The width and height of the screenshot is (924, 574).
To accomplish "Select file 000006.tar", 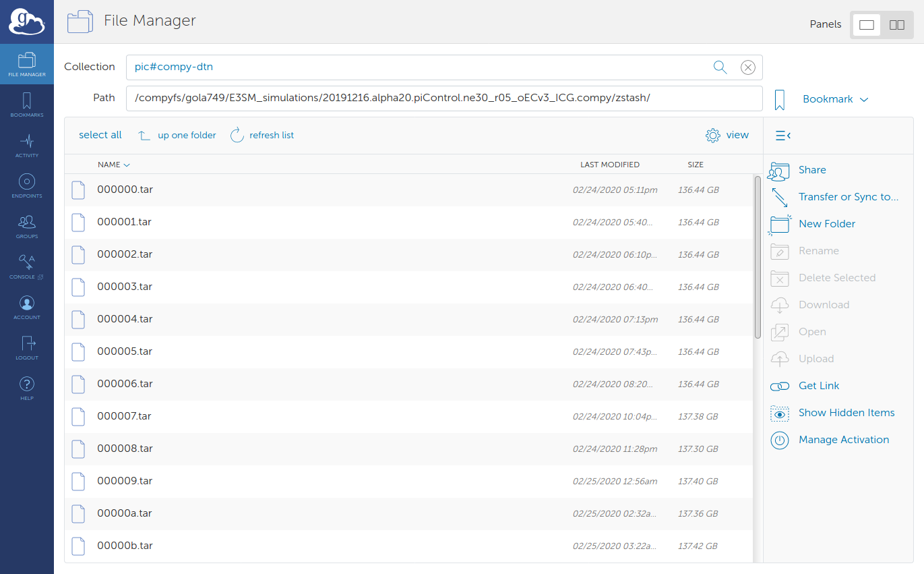I will (x=408, y=384).
